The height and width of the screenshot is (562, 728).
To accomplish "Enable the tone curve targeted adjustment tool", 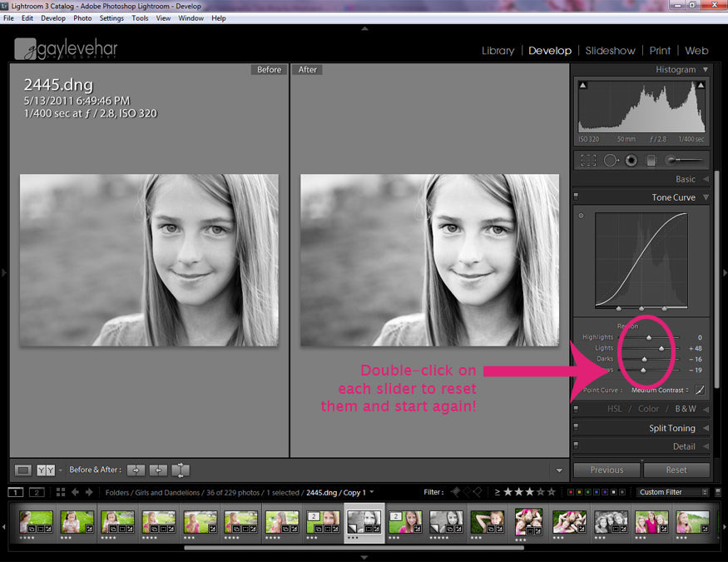I will pyautogui.click(x=581, y=216).
